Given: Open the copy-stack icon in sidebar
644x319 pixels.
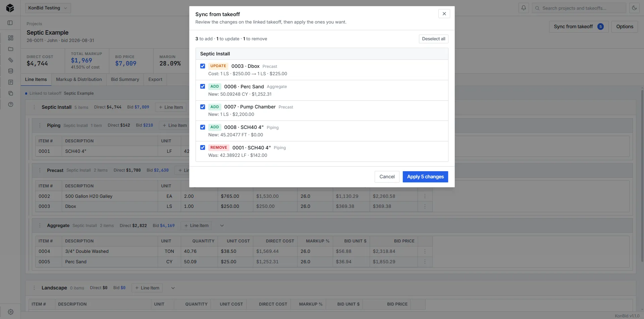Looking at the screenshot, I should click(x=11, y=93).
